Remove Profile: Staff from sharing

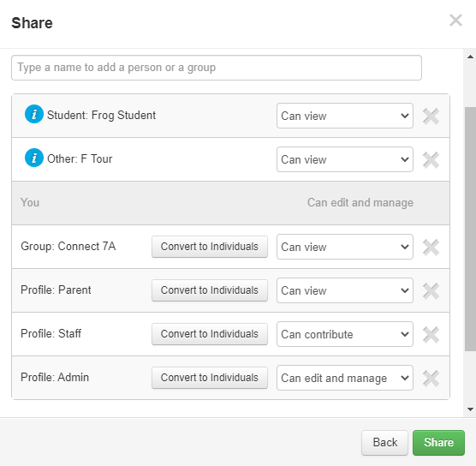click(431, 335)
